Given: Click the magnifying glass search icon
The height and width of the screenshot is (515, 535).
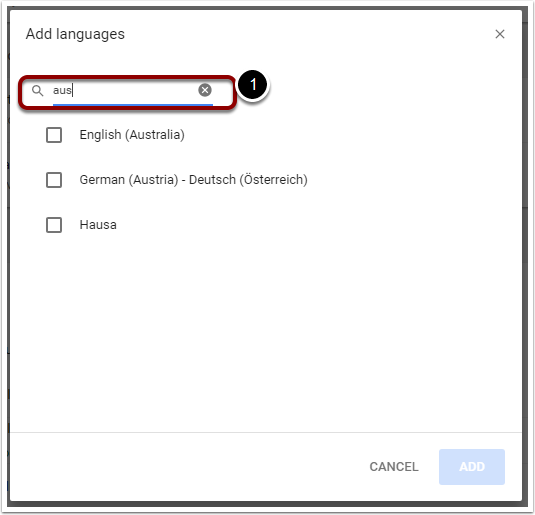Looking at the screenshot, I should pos(38,90).
